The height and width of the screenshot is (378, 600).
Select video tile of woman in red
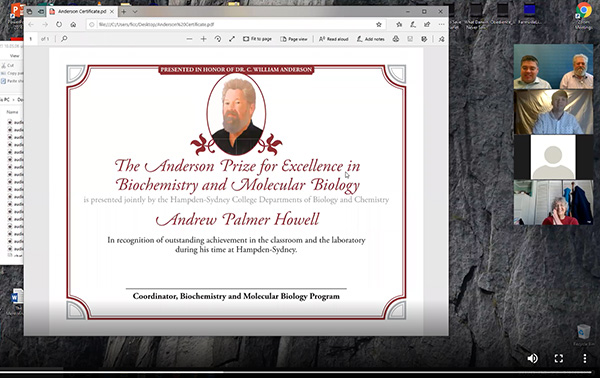(x=553, y=202)
